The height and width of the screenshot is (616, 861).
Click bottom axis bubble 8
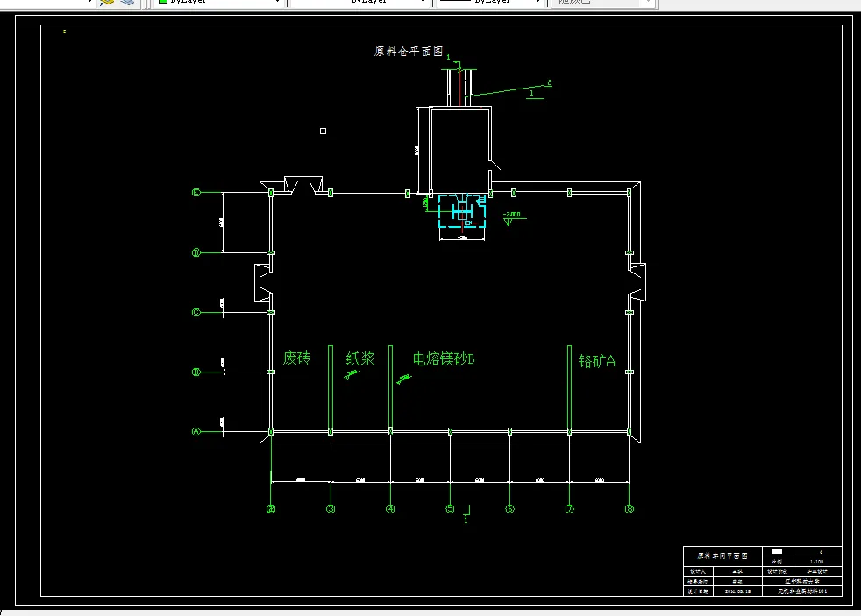630,509
